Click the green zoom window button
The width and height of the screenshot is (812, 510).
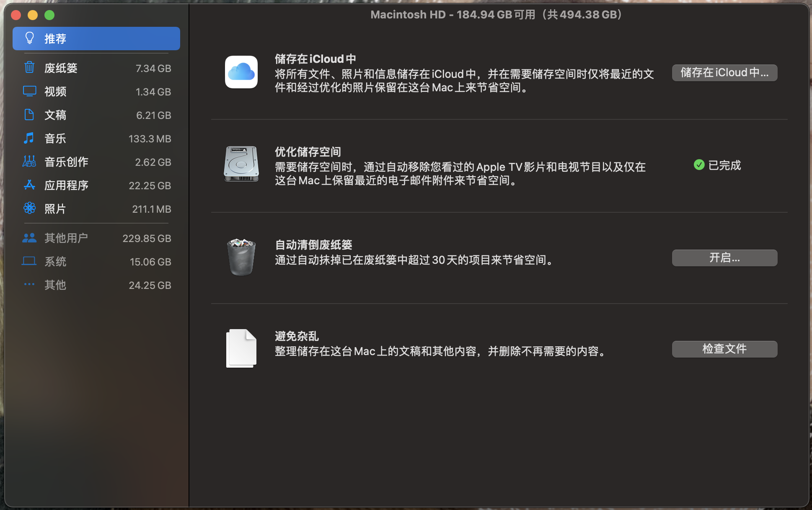(49, 15)
